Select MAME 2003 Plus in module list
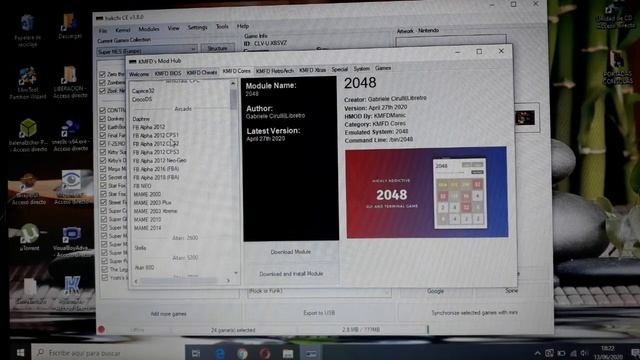 point(153,202)
